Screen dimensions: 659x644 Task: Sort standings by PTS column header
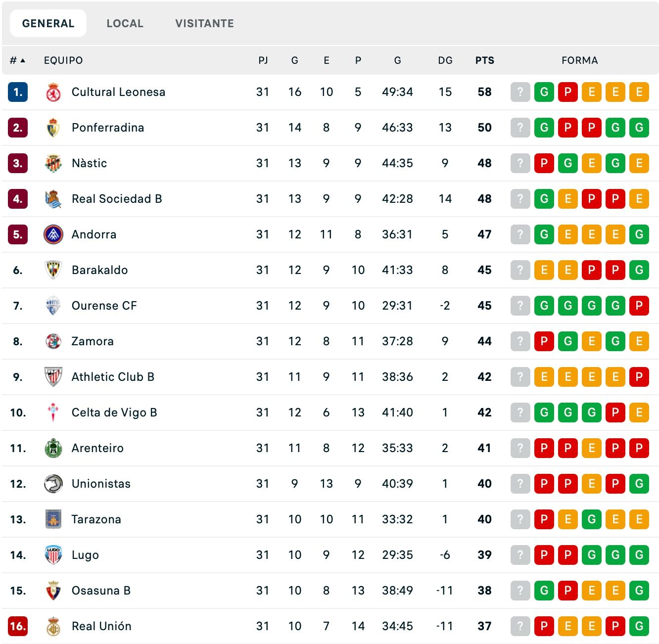click(484, 60)
